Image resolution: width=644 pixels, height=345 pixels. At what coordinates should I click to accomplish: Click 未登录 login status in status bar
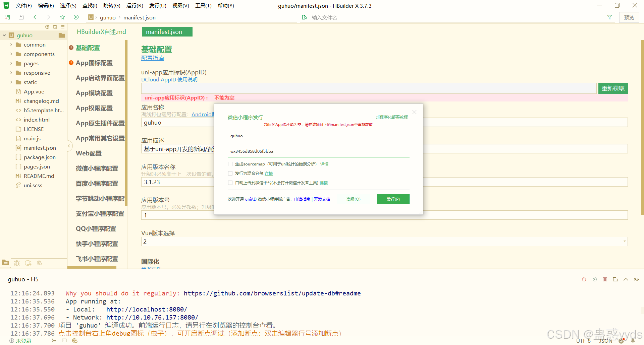click(23, 341)
